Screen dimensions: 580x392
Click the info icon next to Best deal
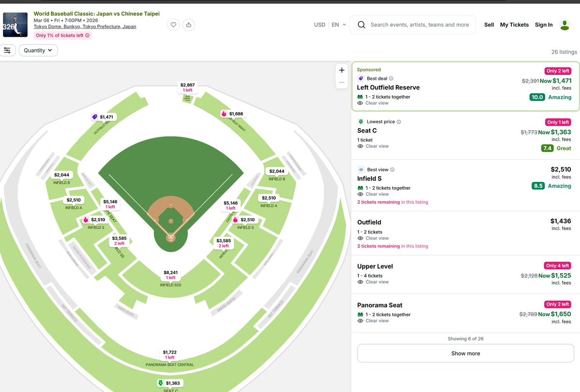390,78
